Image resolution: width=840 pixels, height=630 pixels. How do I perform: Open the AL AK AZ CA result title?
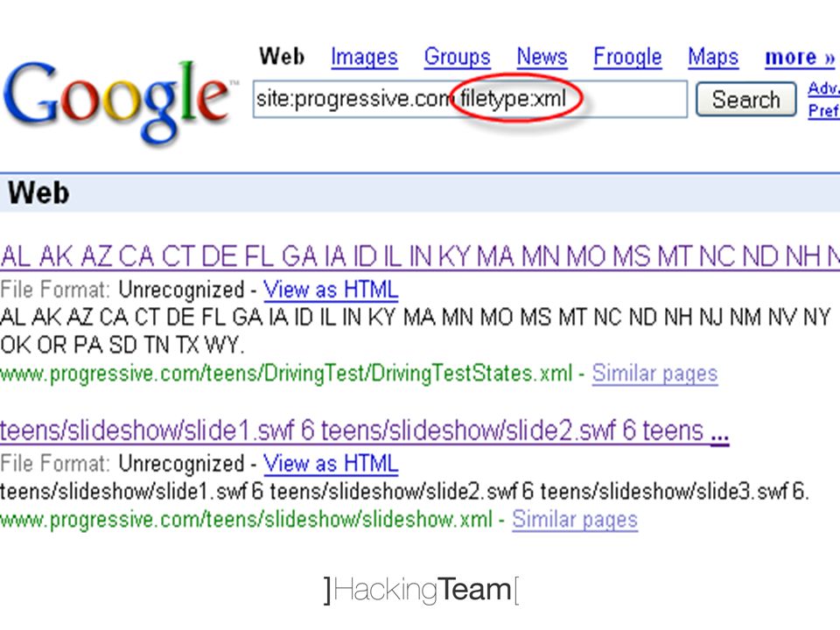(x=420, y=256)
